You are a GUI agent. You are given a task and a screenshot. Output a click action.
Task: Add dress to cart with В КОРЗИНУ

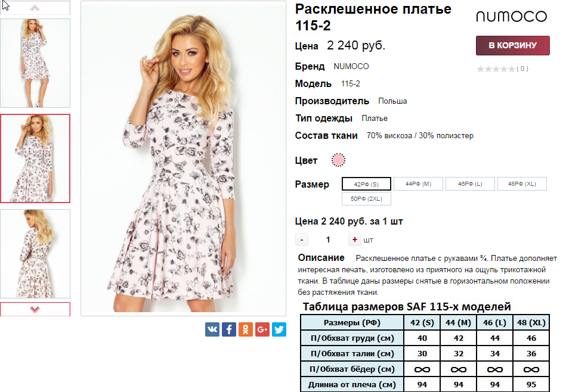(x=512, y=45)
